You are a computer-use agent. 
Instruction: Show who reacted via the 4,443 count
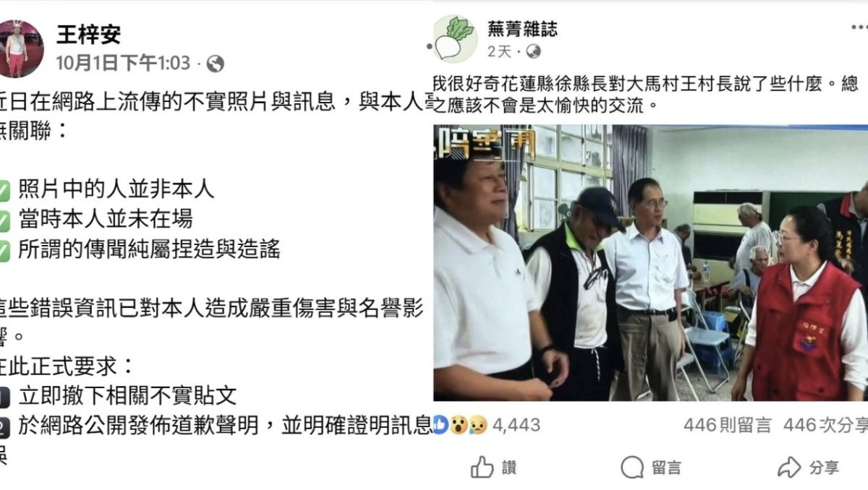pyautogui.click(x=516, y=425)
